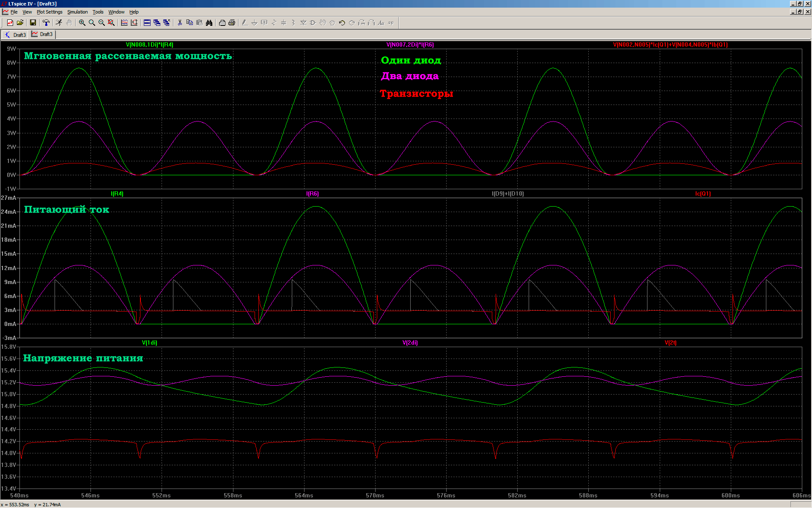Click the Close All Windows icon
This screenshot has width=812, height=508.
click(167, 23)
